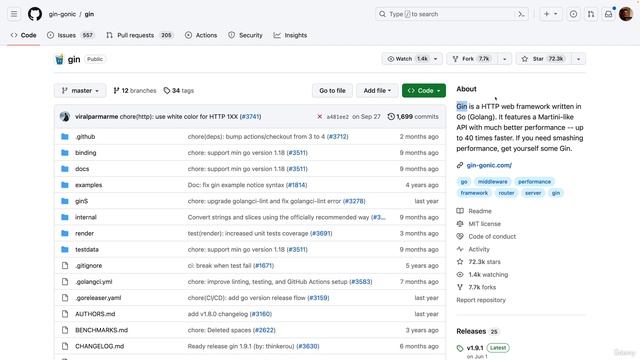This screenshot has height=360, width=640.
Task: Click the folder icon for render
Action: click(x=64, y=233)
